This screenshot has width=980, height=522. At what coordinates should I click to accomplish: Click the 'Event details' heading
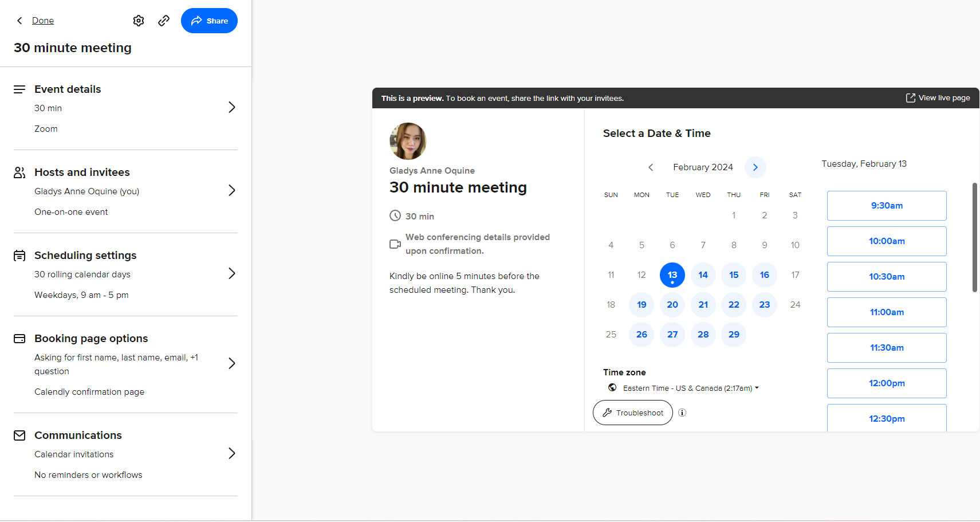[x=68, y=89]
